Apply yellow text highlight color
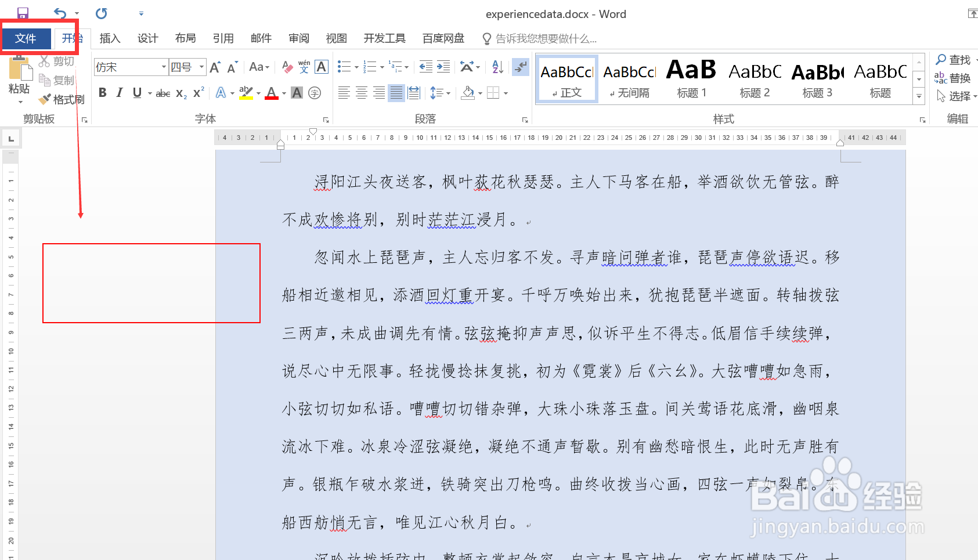978x560 pixels. point(246,93)
